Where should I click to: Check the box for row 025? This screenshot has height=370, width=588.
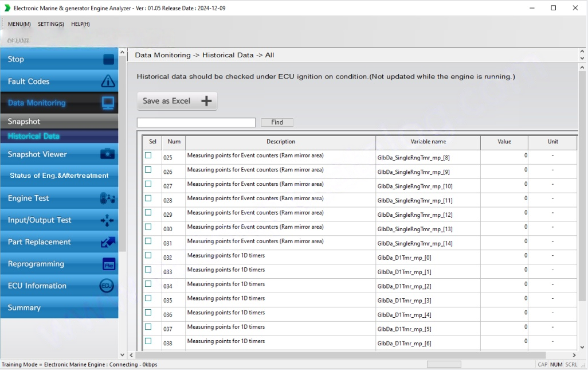[148, 155]
